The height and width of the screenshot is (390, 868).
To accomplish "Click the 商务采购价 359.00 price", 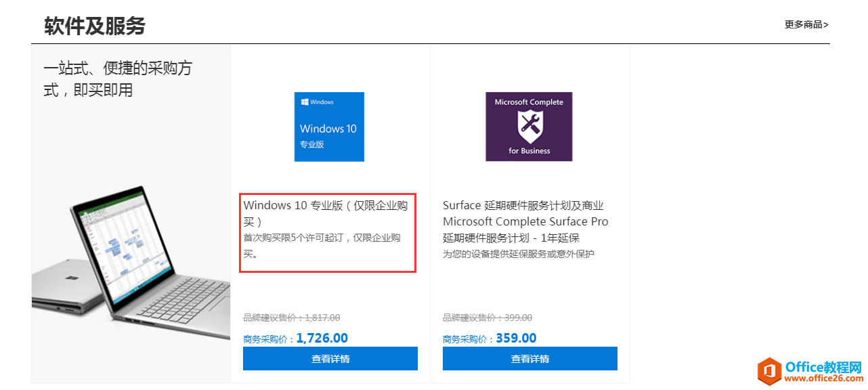I will pos(490,338).
